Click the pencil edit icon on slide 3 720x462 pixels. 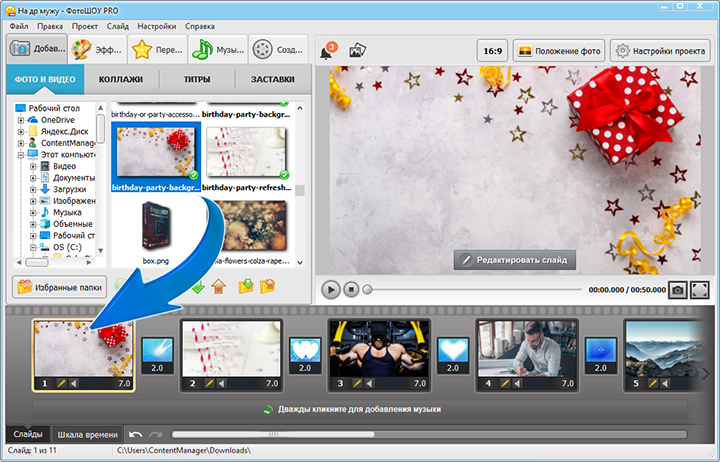(357, 383)
